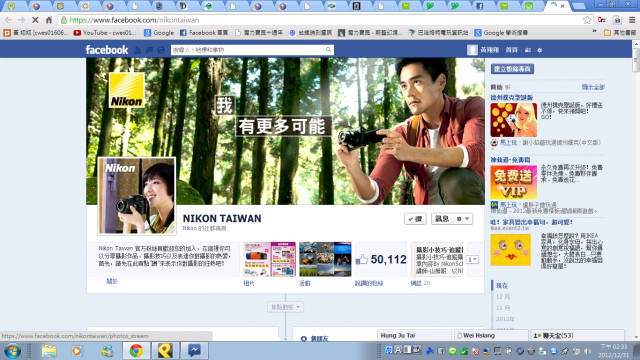Switch to the Facebook-icon browser tab
Screen dimensions: 640x360
pyautogui.click(x=480, y=6)
